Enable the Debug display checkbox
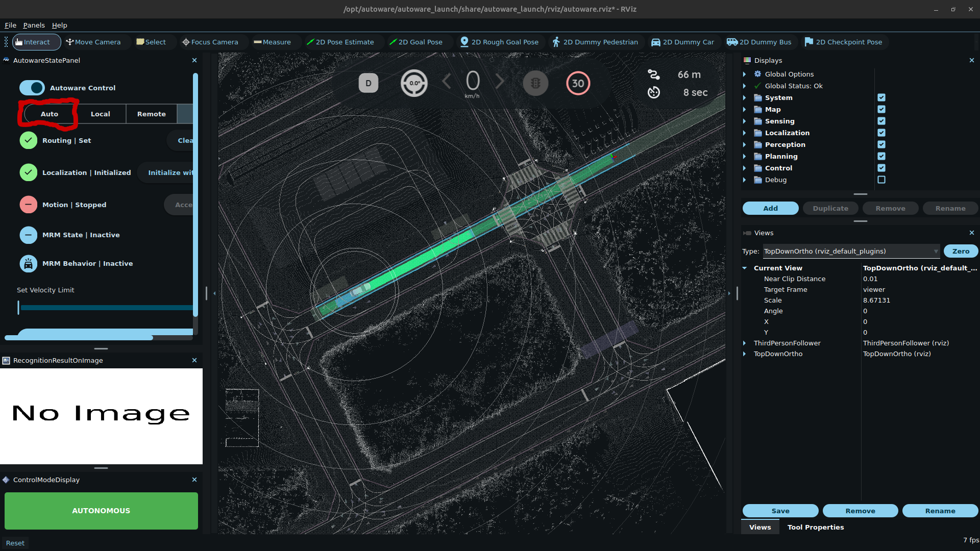The height and width of the screenshot is (551, 980). pyautogui.click(x=881, y=180)
